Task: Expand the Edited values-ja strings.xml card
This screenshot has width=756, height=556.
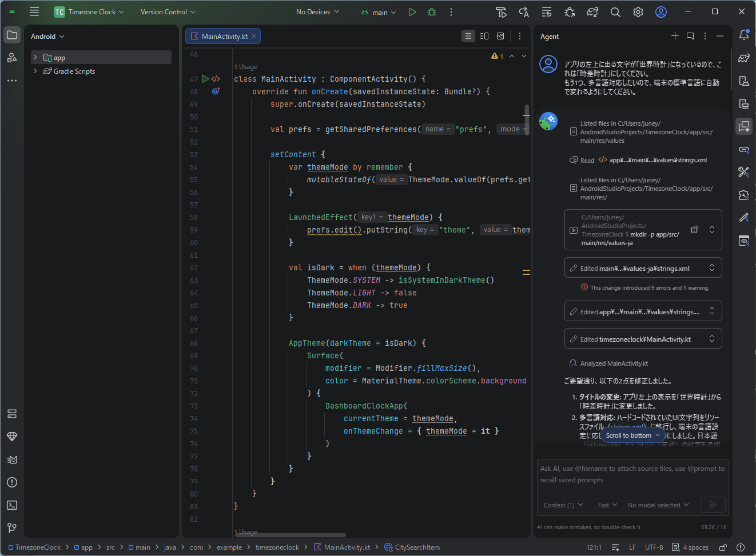Action: point(712,267)
